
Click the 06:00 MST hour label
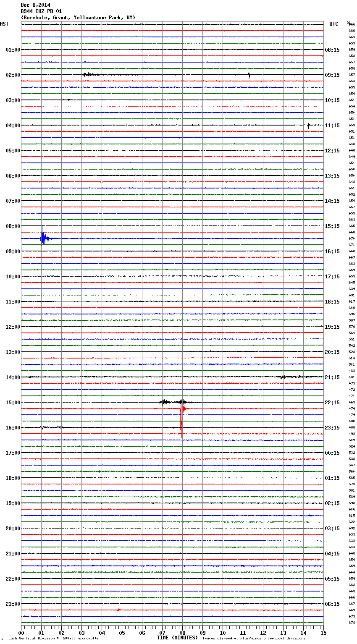click(13, 176)
